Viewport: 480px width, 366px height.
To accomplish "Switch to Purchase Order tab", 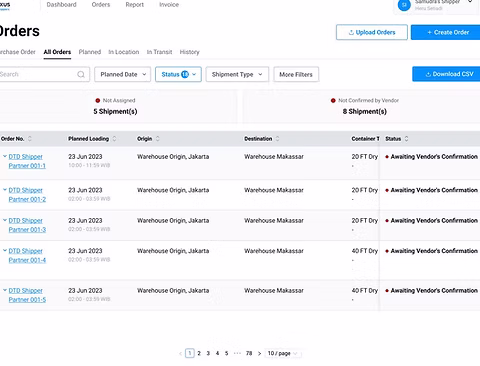I will pyautogui.click(x=17, y=52).
